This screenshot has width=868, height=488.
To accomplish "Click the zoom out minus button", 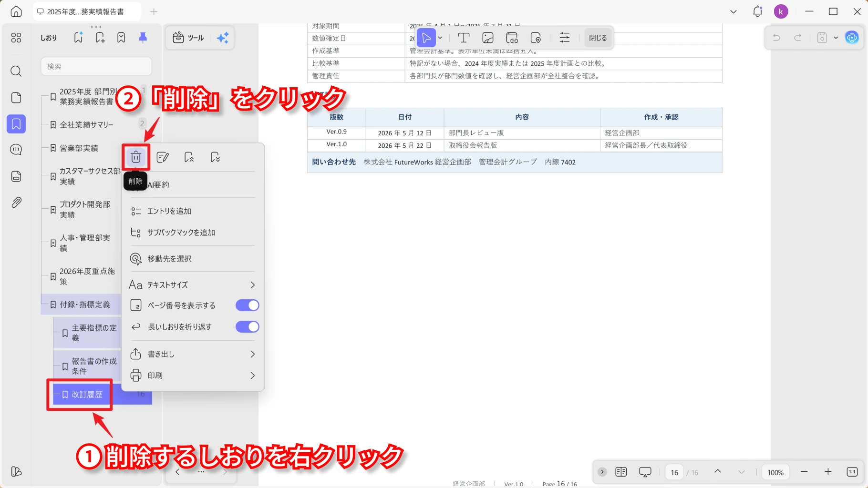I will (804, 472).
